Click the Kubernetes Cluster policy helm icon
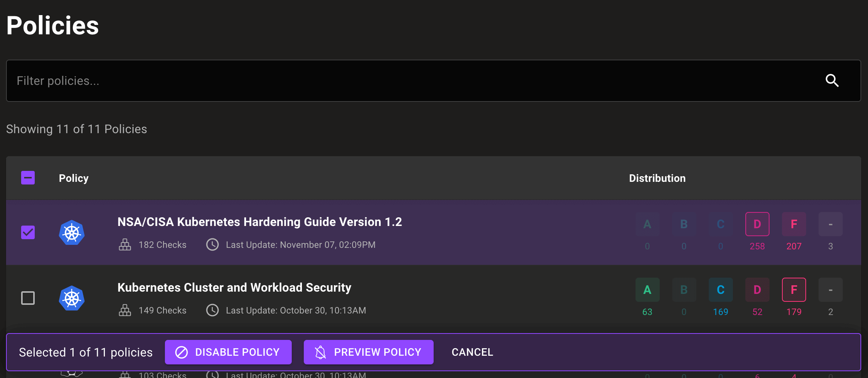Viewport: 868px width, 378px height. tap(72, 298)
